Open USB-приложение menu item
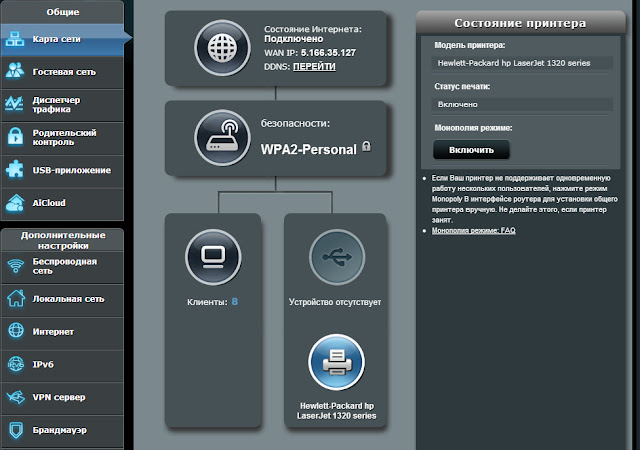Image resolution: width=640 pixels, height=450 pixels. [x=62, y=171]
